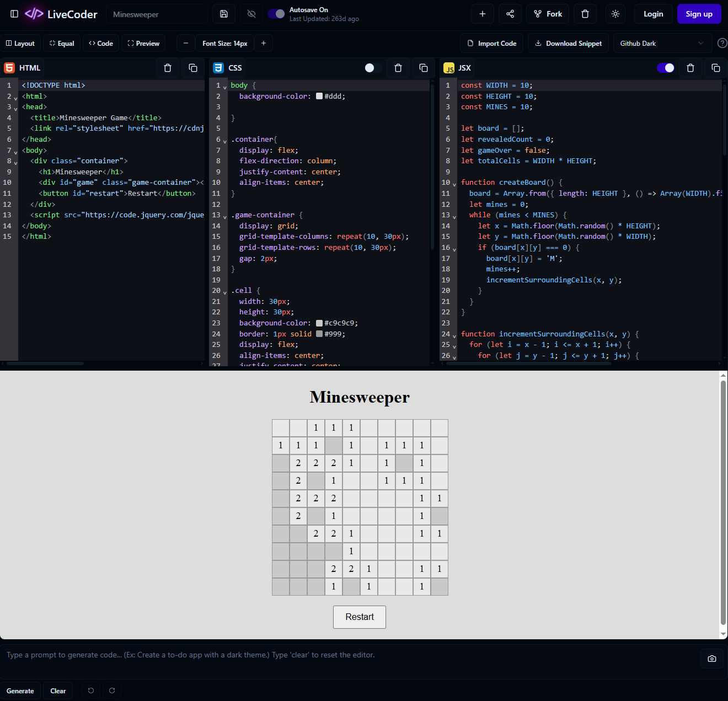Open the Login page

pyautogui.click(x=653, y=14)
